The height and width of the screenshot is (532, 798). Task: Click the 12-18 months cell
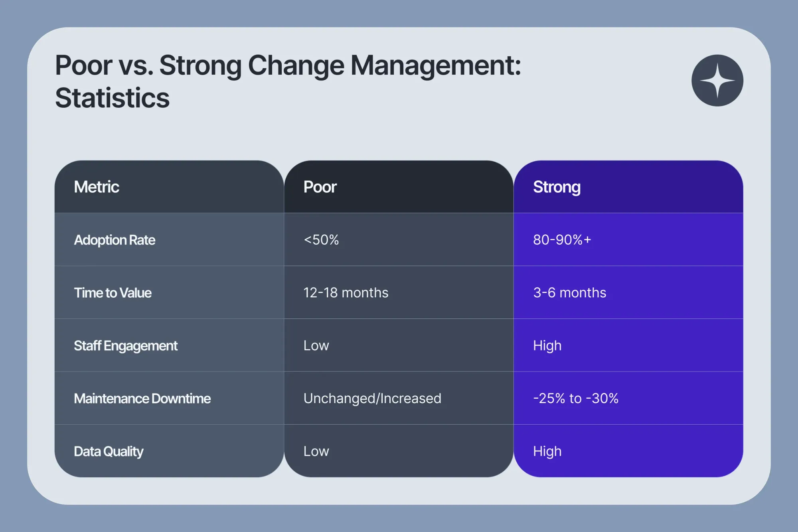(346, 293)
